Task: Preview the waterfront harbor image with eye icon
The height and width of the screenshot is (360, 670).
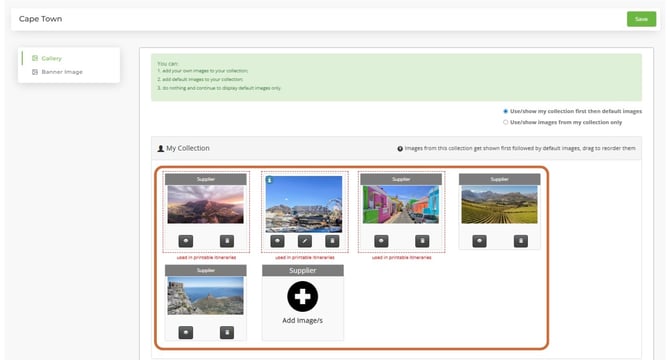Action: coord(277,241)
